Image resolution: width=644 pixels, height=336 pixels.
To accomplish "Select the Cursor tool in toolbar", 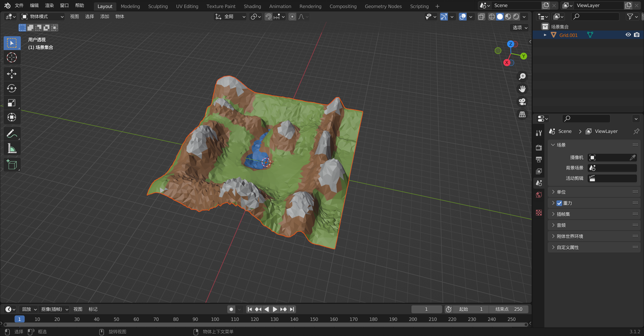I will (x=11, y=58).
